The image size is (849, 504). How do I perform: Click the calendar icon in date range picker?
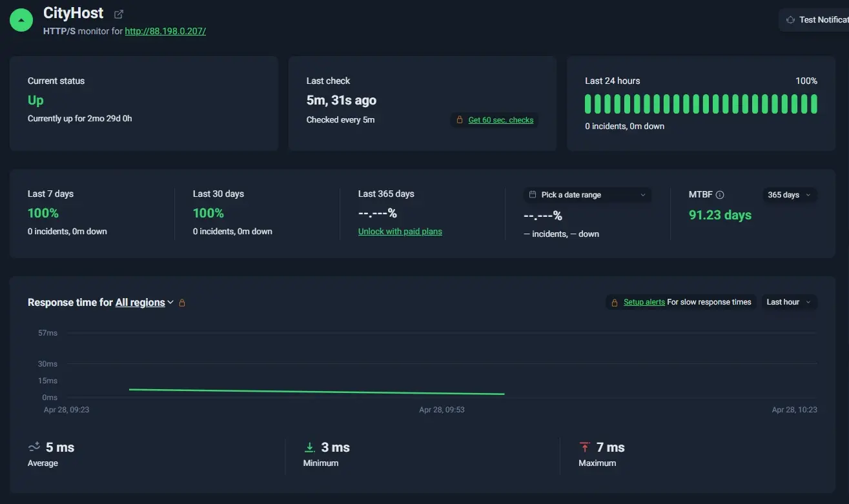pos(533,195)
